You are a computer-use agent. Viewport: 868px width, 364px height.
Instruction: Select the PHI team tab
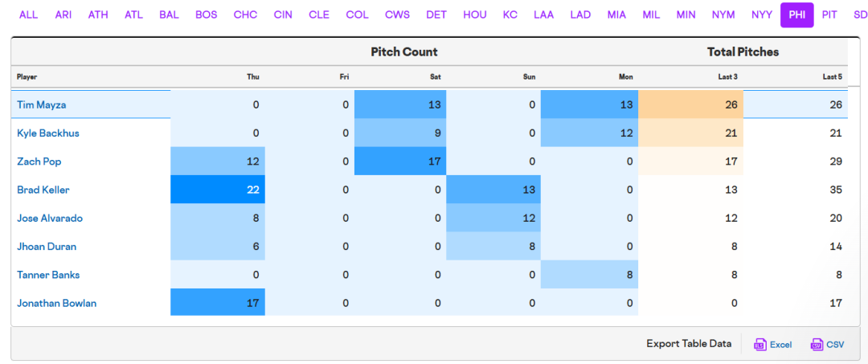pos(796,14)
